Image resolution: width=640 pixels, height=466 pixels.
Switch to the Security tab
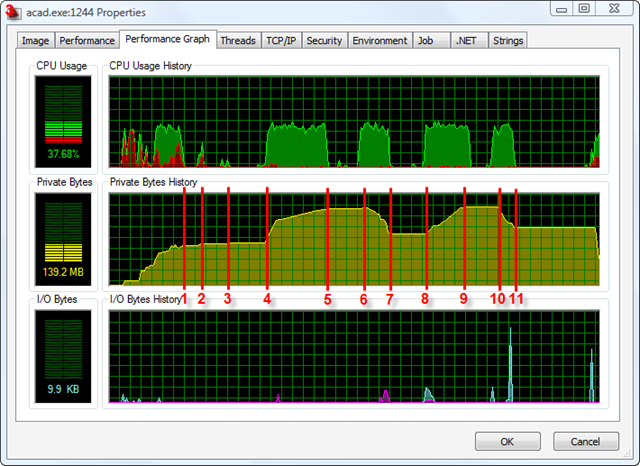(324, 41)
